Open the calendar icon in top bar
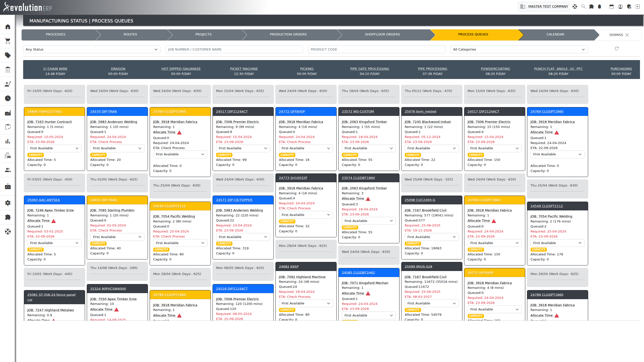This screenshot has height=362, width=644. (612, 7)
